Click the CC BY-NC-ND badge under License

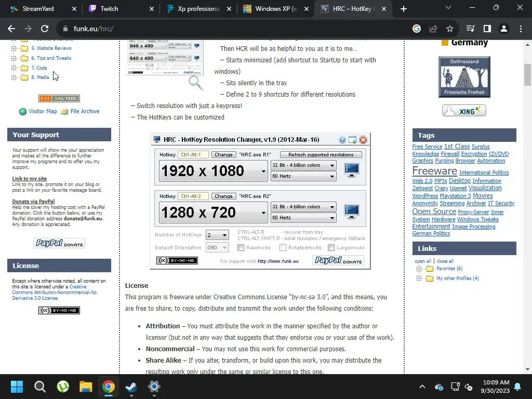point(59,310)
